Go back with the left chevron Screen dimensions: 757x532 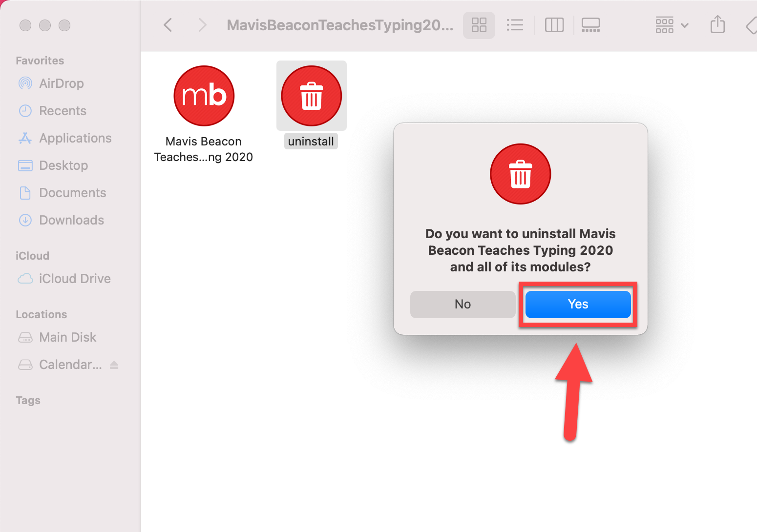tap(168, 25)
